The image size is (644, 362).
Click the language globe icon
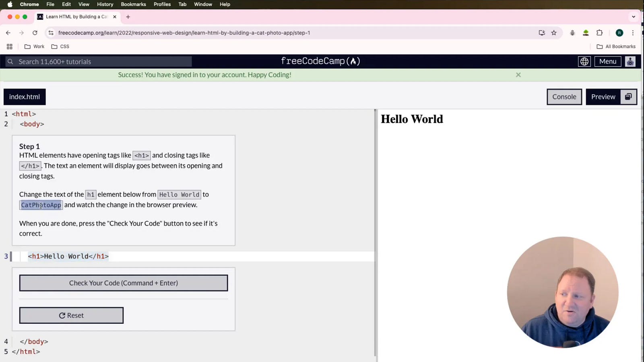point(584,62)
